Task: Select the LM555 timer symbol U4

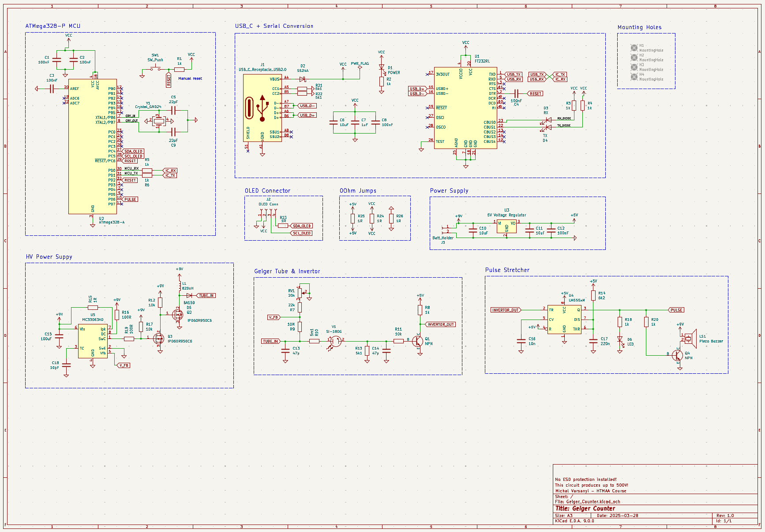Action: (x=564, y=319)
